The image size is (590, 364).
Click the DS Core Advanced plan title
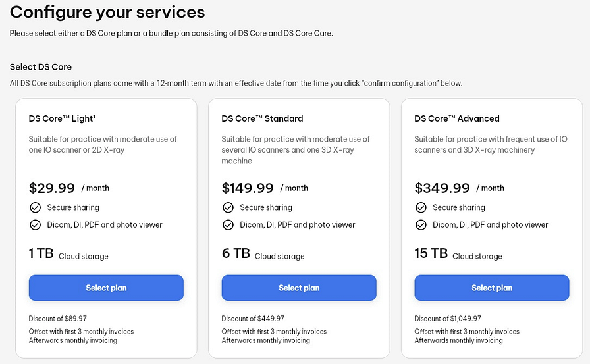coord(457,118)
